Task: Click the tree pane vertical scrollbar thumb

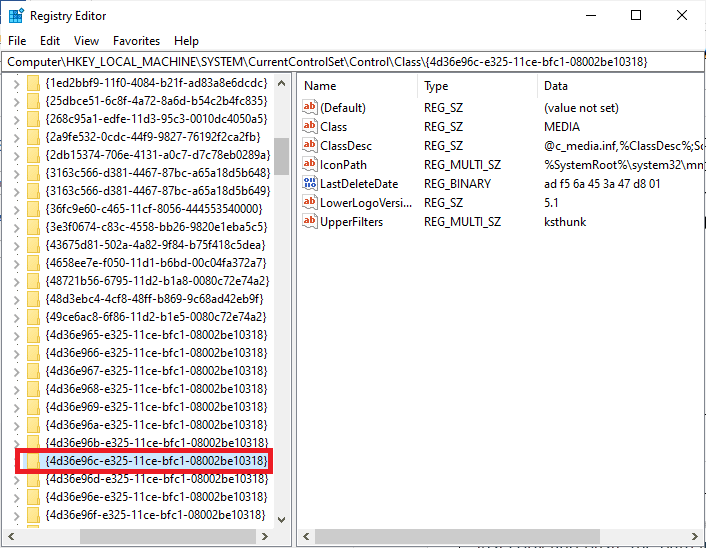Action: pos(281,156)
